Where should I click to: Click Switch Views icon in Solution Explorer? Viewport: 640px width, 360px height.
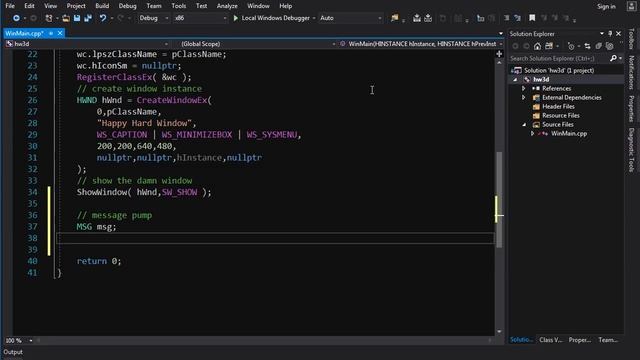[549, 46]
